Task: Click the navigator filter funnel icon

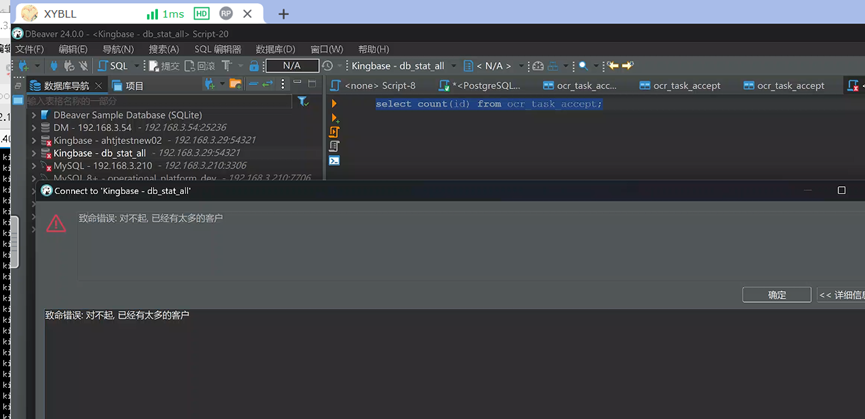Action: click(303, 101)
